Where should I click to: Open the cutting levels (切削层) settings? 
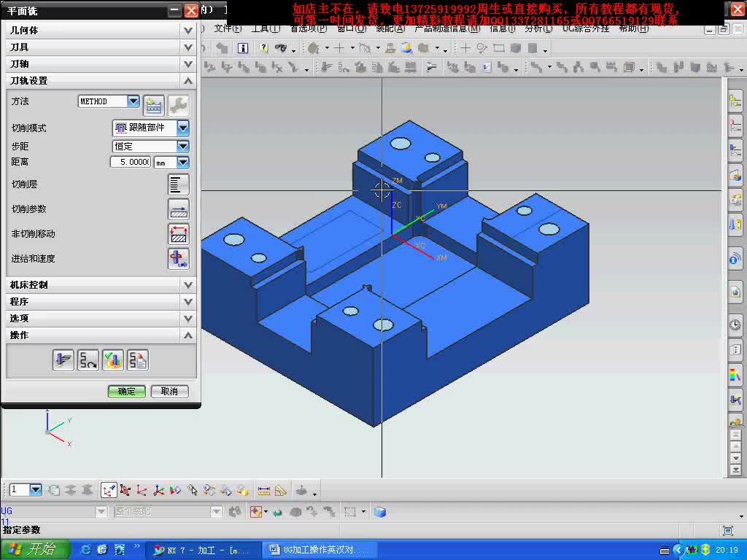point(179,184)
